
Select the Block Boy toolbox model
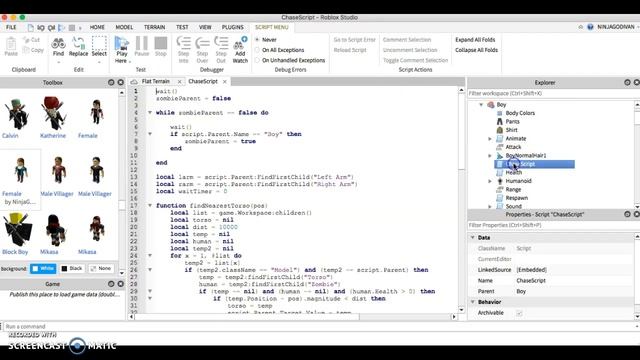coord(17,233)
